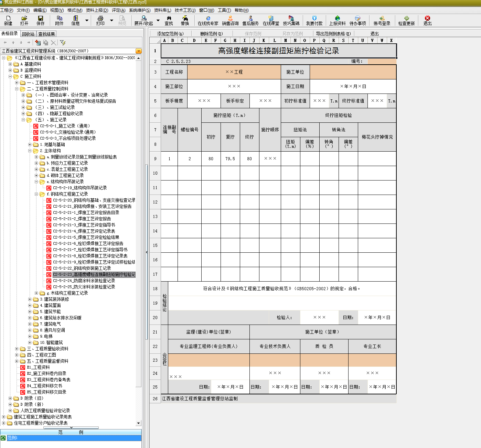Expand the A 基建资料 folder

(10, 64)
